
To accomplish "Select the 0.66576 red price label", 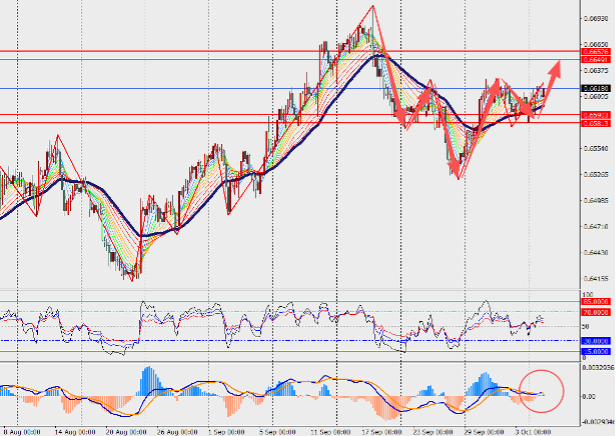I will [596, 51].
